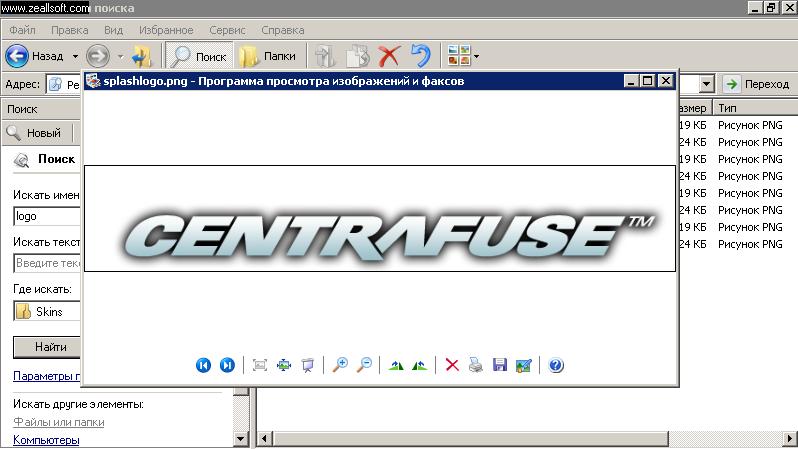Expand the views dropdown in Explorer toolbar

[x=476, y=57]
